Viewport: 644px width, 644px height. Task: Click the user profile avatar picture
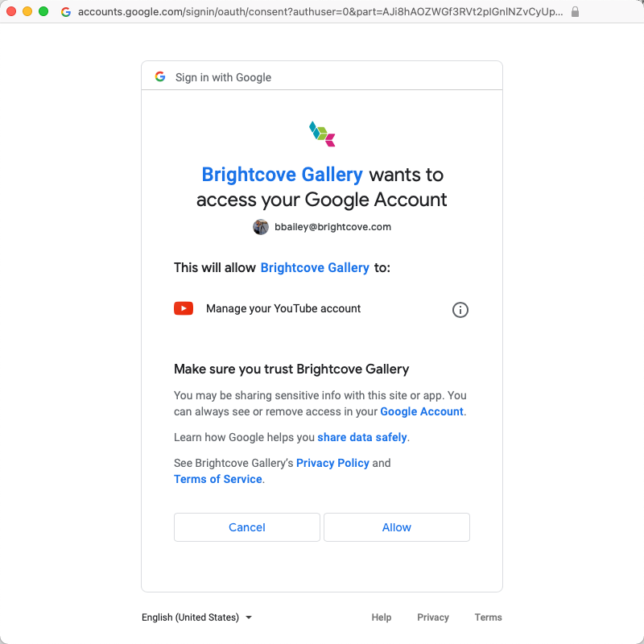pos(260,227)
